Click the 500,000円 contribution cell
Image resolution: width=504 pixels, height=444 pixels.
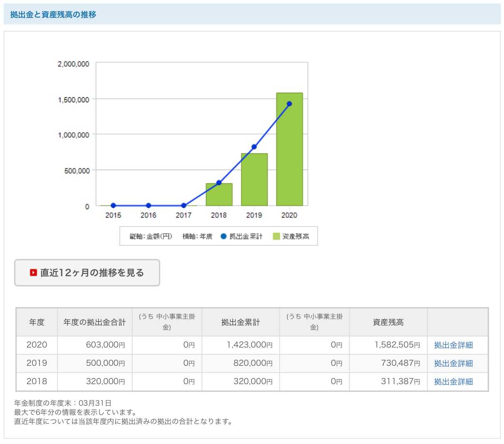pyautogui.click(x=94, y=363)
